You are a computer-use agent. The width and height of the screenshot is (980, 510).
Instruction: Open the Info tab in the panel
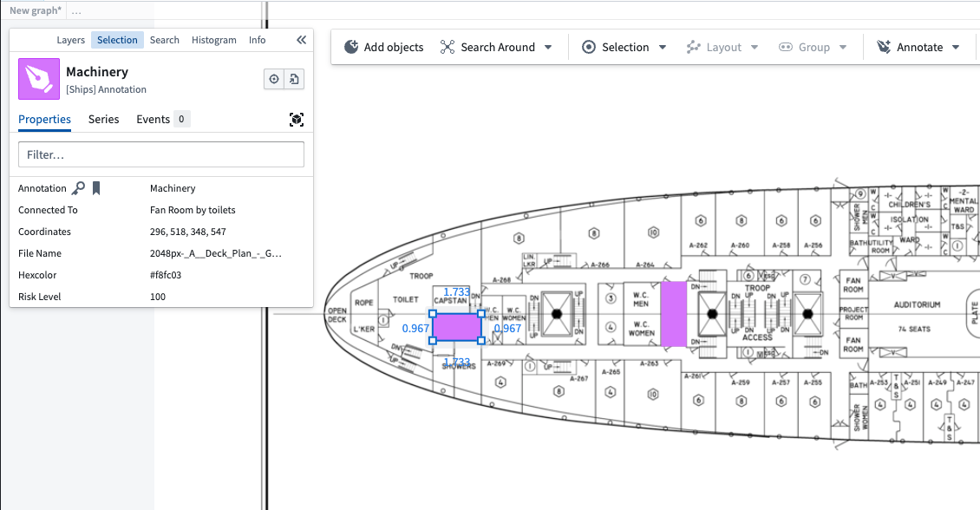(257, 40)
